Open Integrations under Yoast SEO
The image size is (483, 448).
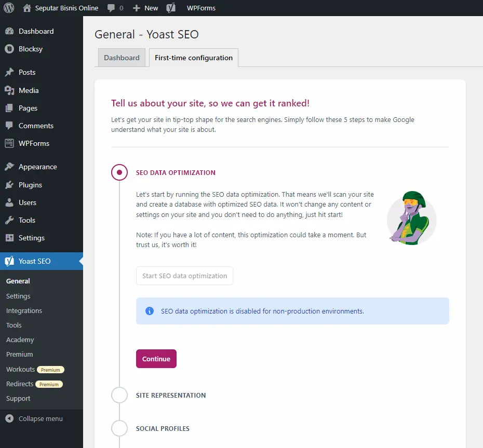click(24, 310)
